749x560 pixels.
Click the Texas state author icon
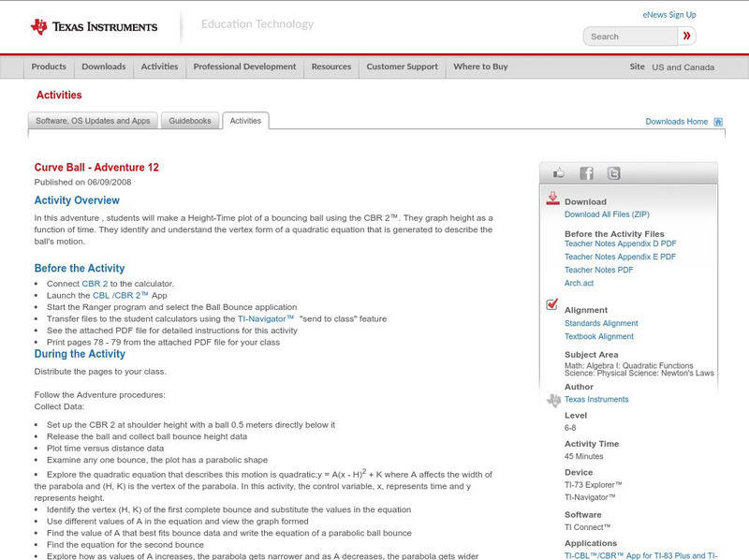(x=552, y=397)
